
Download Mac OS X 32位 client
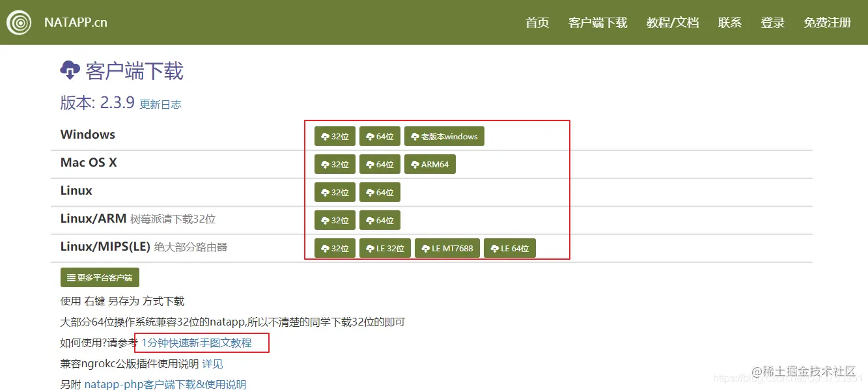coord(335,164)
